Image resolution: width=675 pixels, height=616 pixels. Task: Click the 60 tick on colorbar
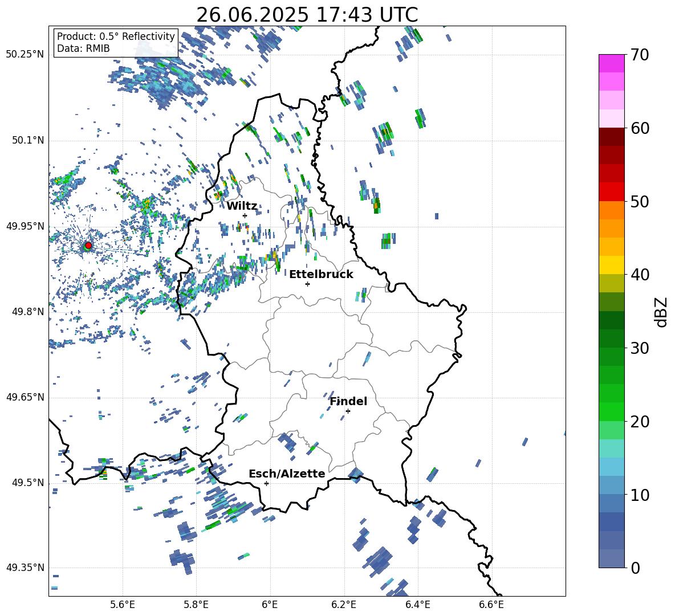(640, 128)
